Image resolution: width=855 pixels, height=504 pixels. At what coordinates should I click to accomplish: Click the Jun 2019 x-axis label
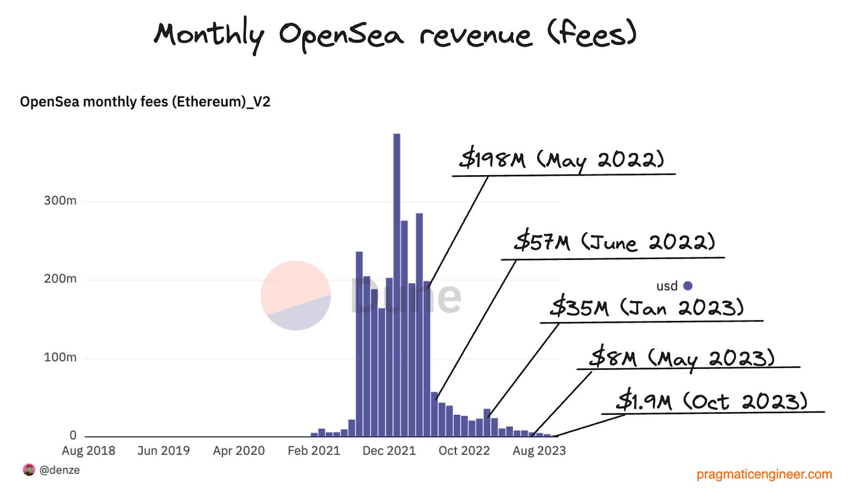[164, 451]
